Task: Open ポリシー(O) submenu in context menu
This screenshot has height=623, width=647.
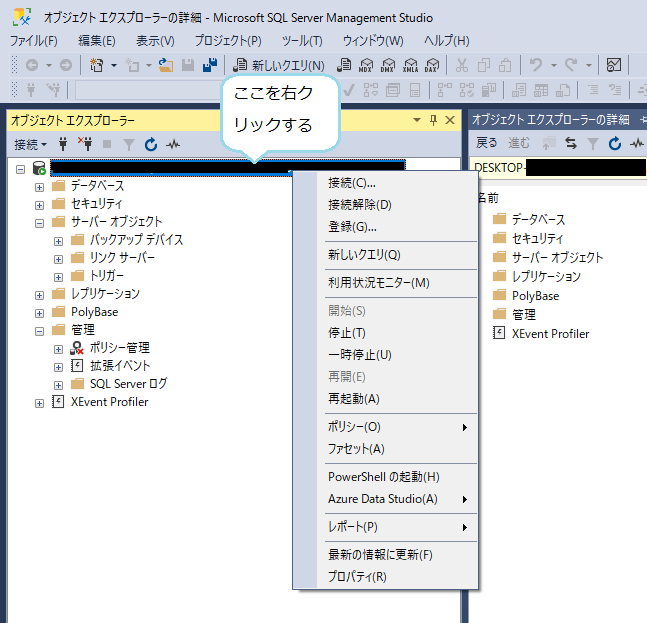Action: 397,427
